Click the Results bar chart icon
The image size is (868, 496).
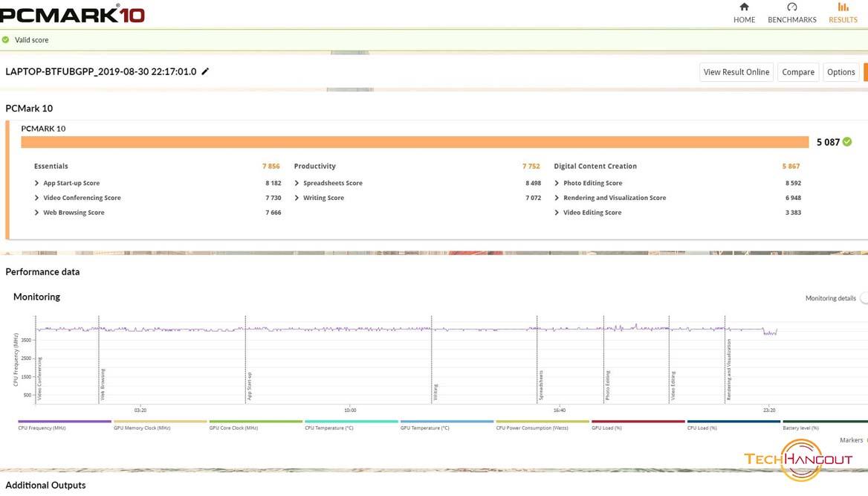point(843,7)
